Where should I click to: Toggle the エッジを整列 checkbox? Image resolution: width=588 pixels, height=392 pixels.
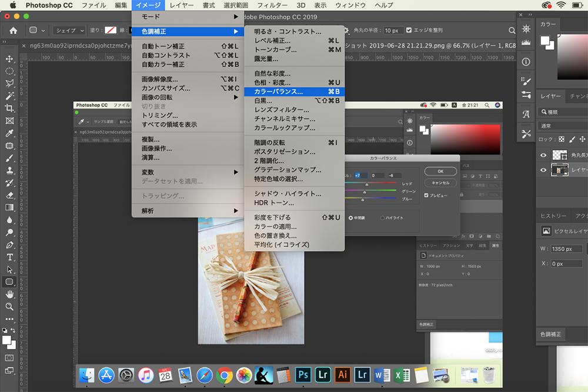409,30
